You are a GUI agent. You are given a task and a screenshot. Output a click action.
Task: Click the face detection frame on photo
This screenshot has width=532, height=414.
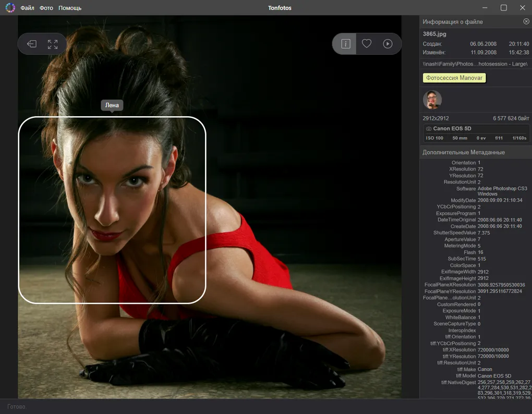[x=112, y=210]
